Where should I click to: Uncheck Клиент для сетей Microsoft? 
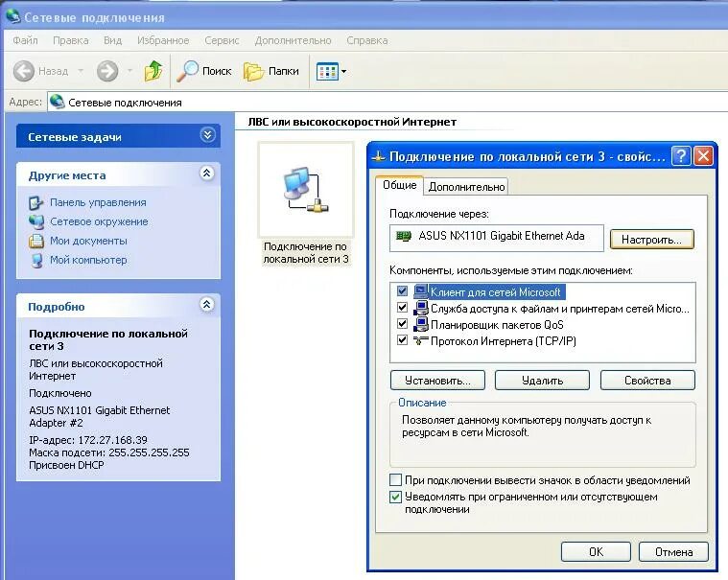click(402, 291)
